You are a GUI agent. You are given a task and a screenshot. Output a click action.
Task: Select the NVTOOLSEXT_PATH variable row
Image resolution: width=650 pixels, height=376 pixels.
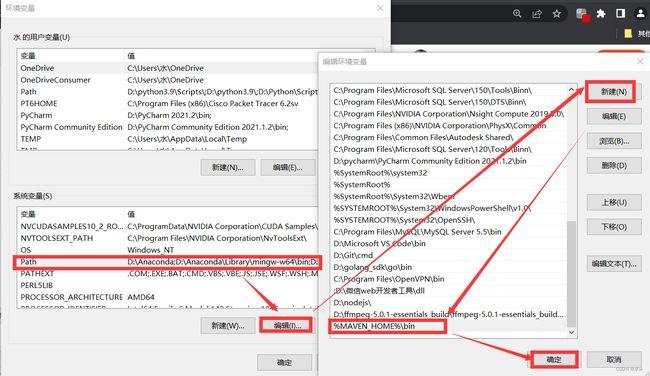tap(168, 238)
